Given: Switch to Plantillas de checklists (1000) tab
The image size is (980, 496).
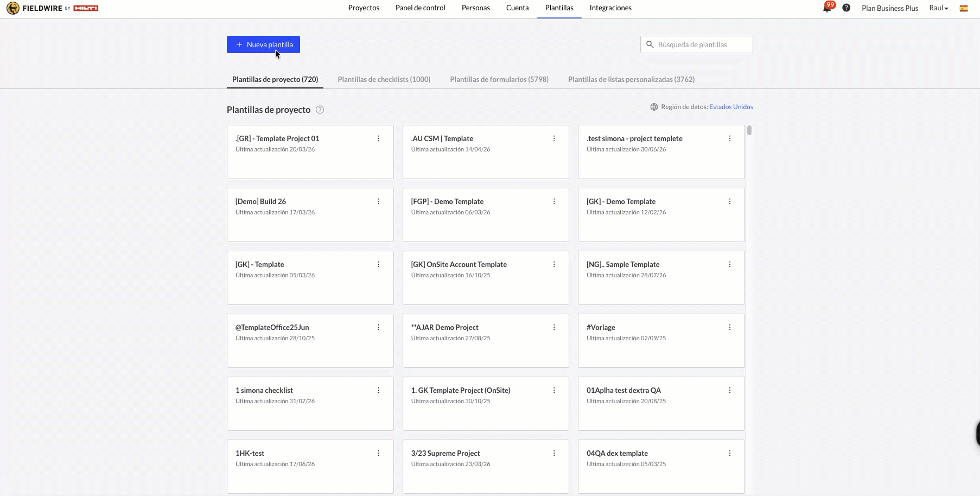Looking at the screenshot, I should [384, 79].
